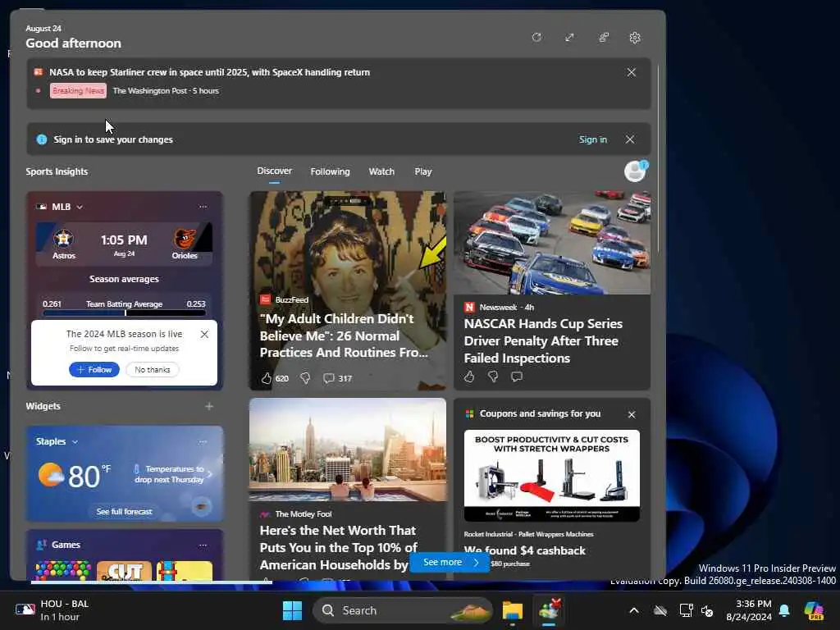Show hidden system tray icons
This screenshot has width=840, height=630.
coord(634,610)
